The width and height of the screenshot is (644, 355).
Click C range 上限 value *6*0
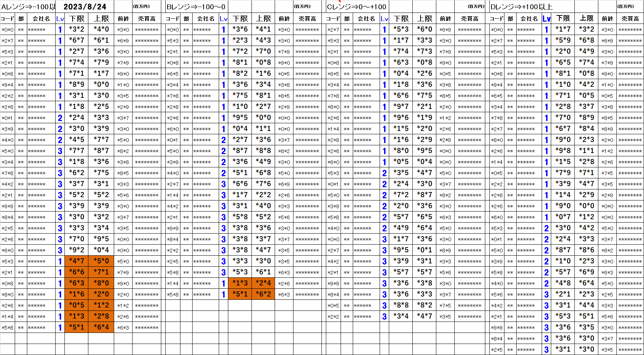tap(425, 29)
